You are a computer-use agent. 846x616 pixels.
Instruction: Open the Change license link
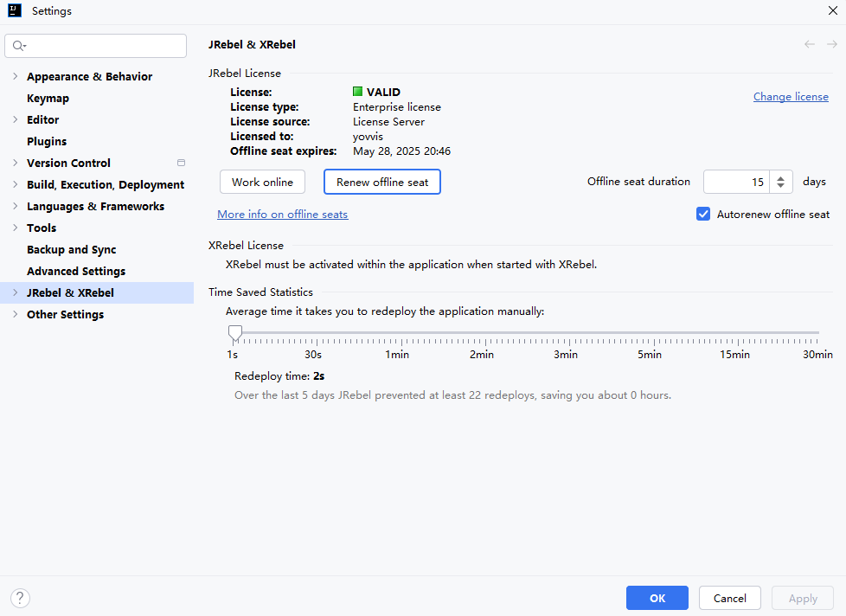point(791,97)
